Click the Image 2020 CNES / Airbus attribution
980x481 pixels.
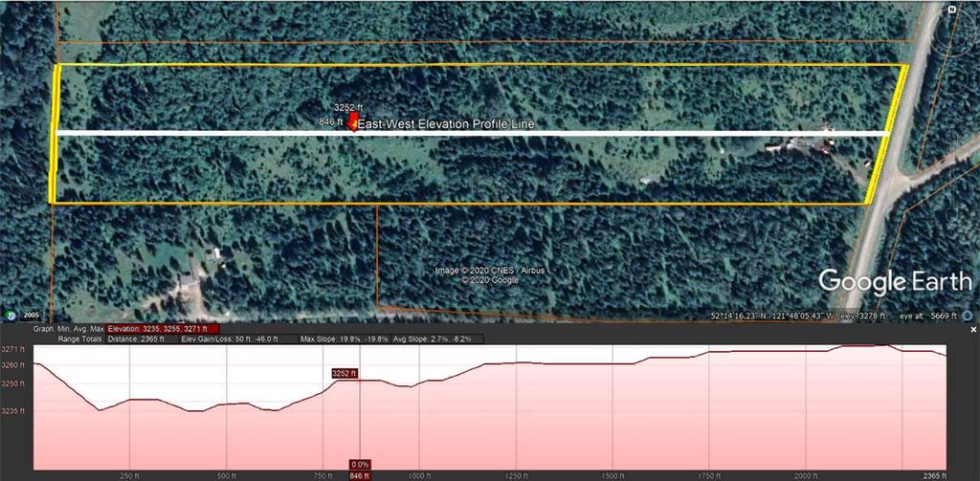tap(490, 271)
